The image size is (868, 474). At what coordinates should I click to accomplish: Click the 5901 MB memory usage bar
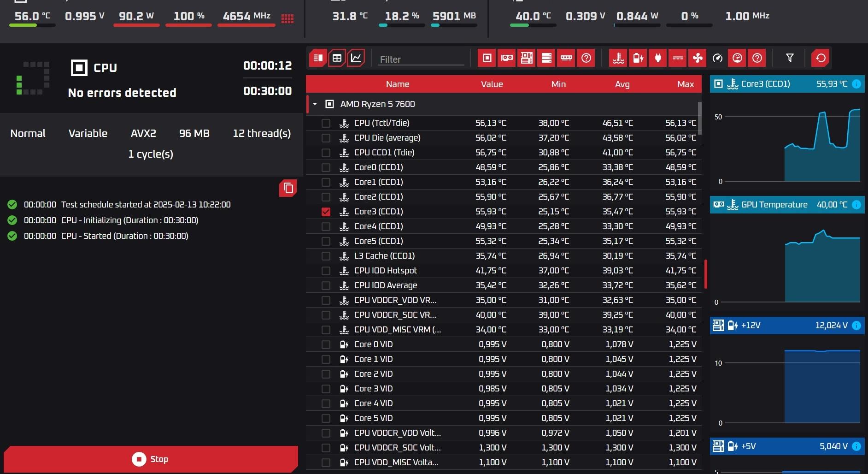coord(454,25)
